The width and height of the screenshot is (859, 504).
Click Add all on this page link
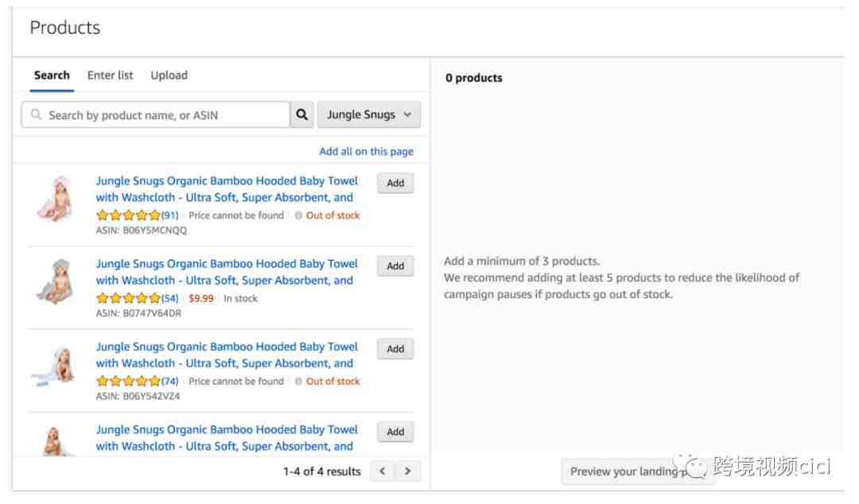point(366,151)
